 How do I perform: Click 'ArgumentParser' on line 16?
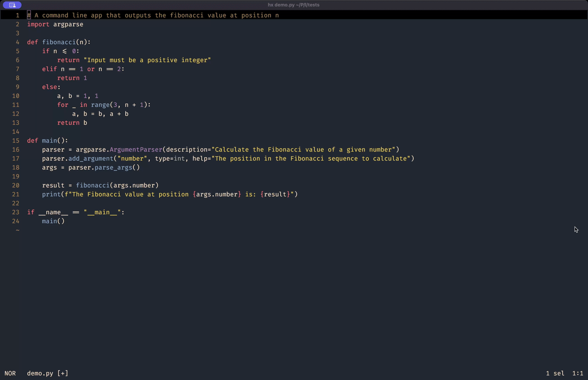point(136,150)
